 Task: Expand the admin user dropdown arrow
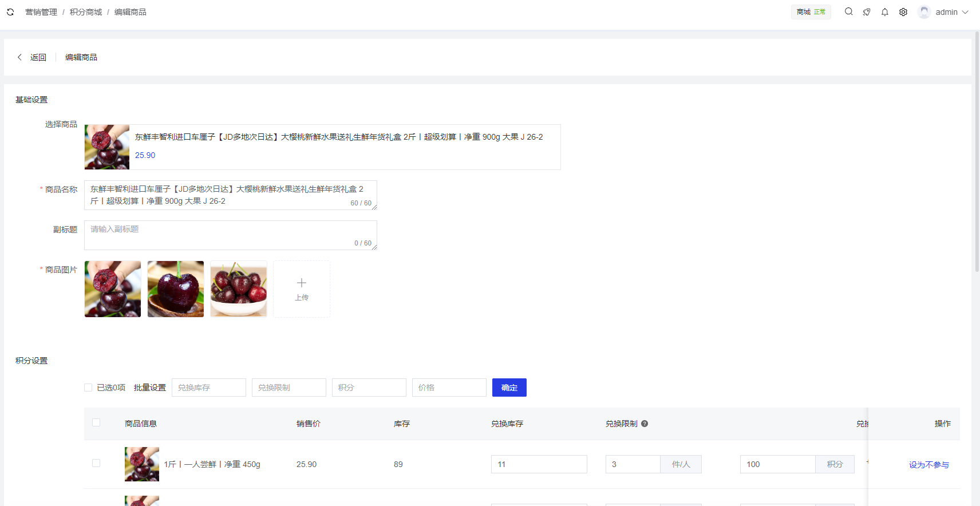click(965, 12)
